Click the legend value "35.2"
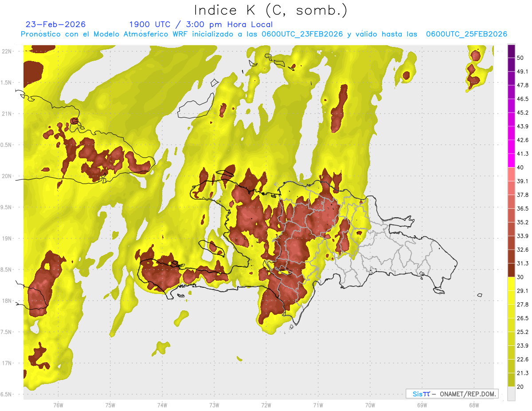The height and width of the screenshot is (411, 532). click(523, 222)
